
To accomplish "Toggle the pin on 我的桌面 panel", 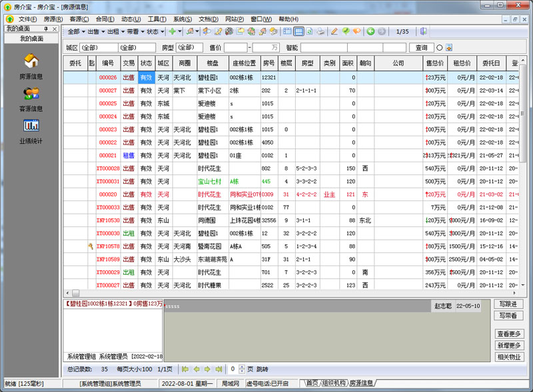I will pyautogui.click(x=46, y=29).
